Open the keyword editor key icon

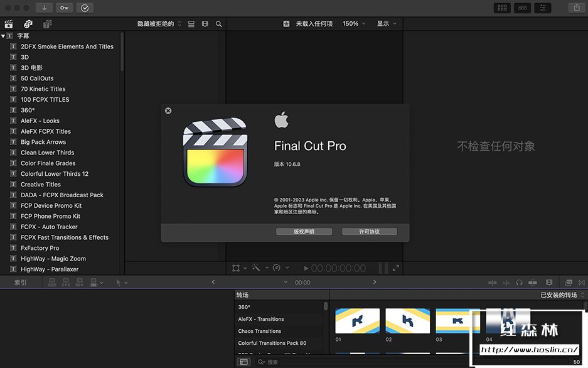point(64,8)
